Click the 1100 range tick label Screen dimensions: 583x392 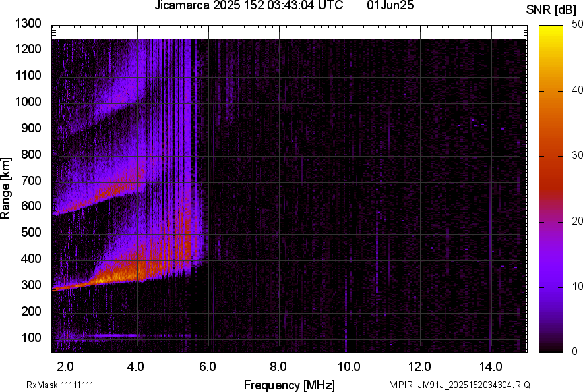pyautogui.click(x=28, y=75)
